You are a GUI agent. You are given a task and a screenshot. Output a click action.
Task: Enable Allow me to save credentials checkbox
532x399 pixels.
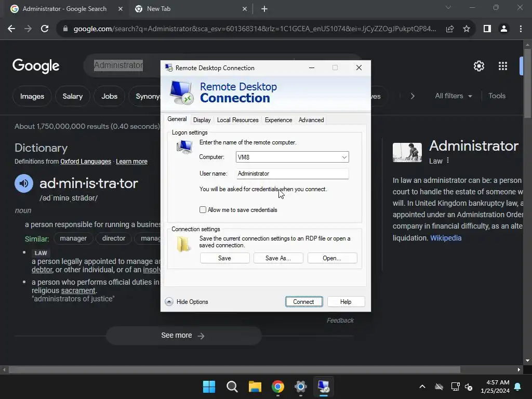point(203,210)
